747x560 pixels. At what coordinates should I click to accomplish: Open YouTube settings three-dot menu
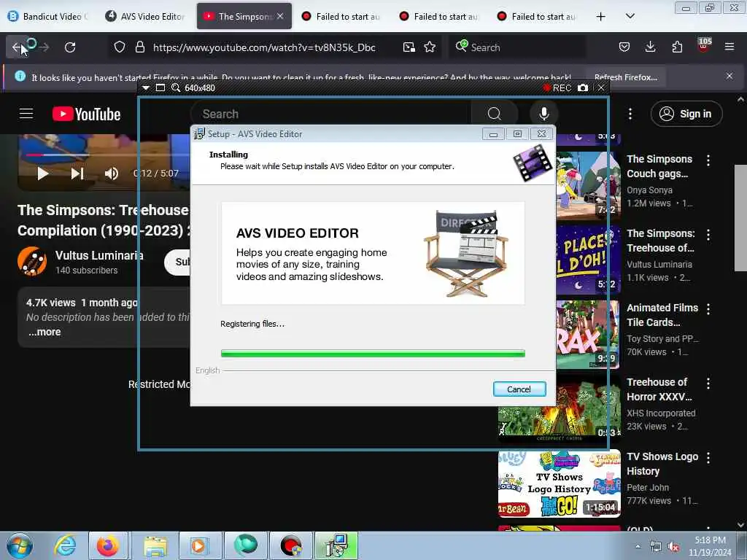pos(630,114)
